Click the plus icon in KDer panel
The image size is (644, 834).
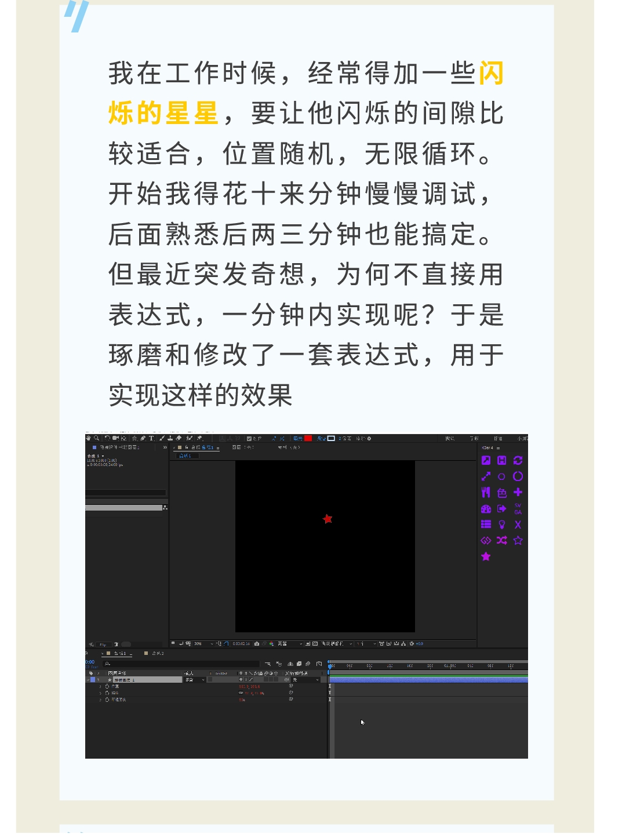pos(518,492)
